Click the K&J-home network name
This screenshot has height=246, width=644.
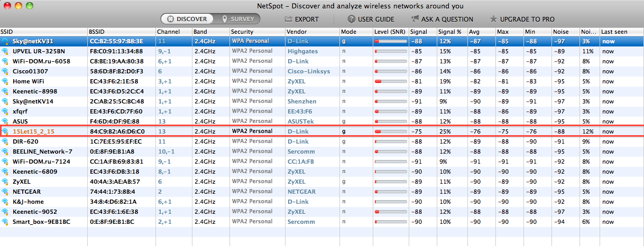click(x=28, y=202)
